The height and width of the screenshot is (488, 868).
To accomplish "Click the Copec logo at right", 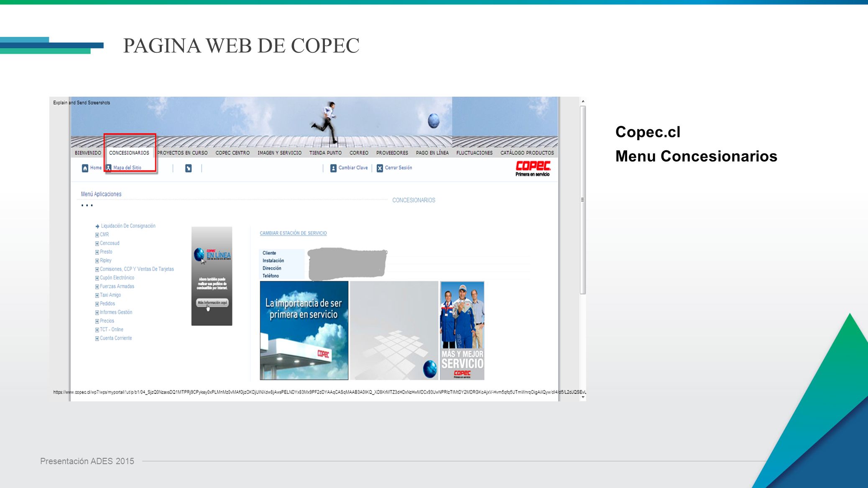I will tap(533, 168).
